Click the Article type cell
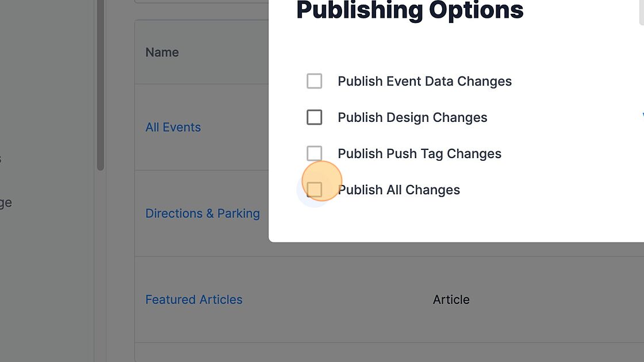Screen dimensions: 644x362 (451, 299)
